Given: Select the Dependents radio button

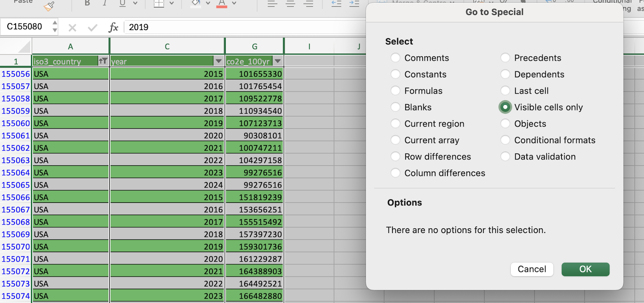Looking at the screenshot, I should coord(506,74).
